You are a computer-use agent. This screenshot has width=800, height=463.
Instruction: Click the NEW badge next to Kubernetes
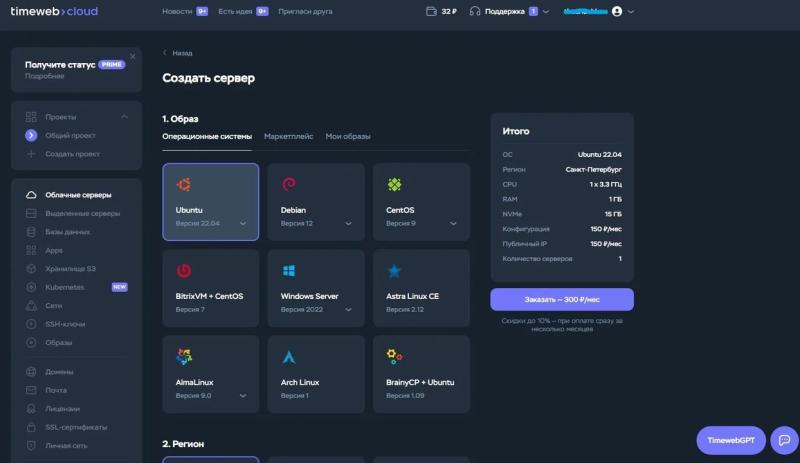(119, 287)
